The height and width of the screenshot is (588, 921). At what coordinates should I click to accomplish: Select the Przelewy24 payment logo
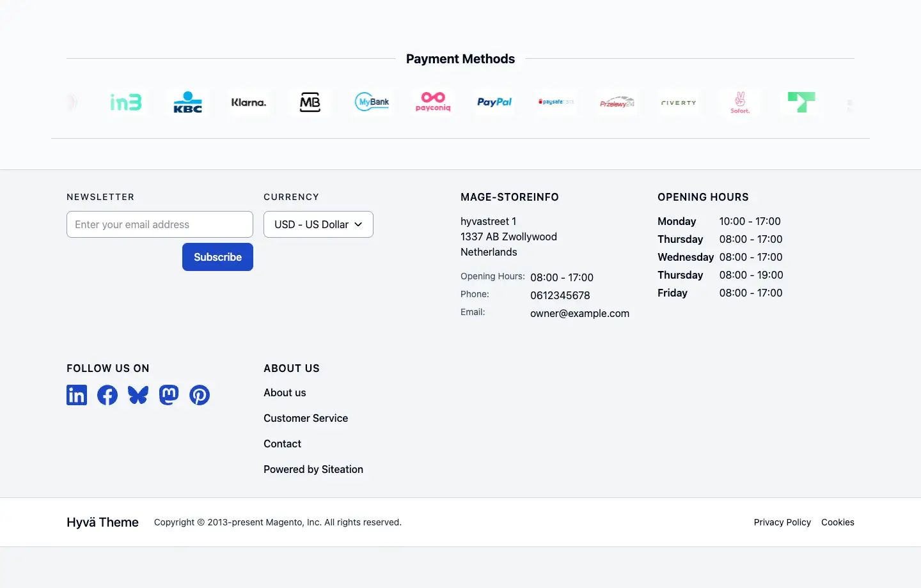[617, 102]
